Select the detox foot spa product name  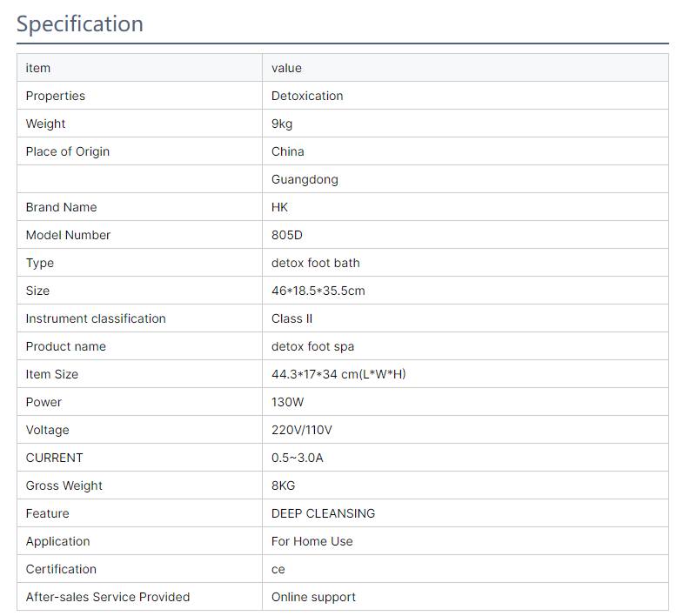(312, 346)
